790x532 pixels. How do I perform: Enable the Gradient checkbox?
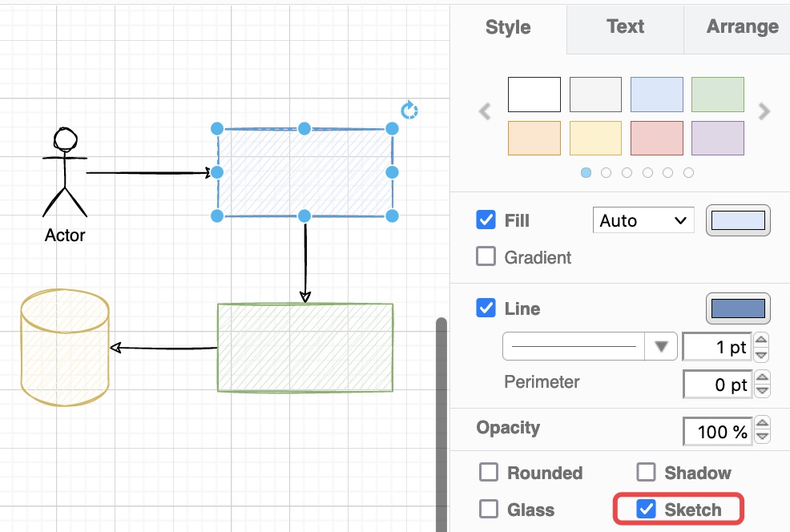(x=486, y=257)
